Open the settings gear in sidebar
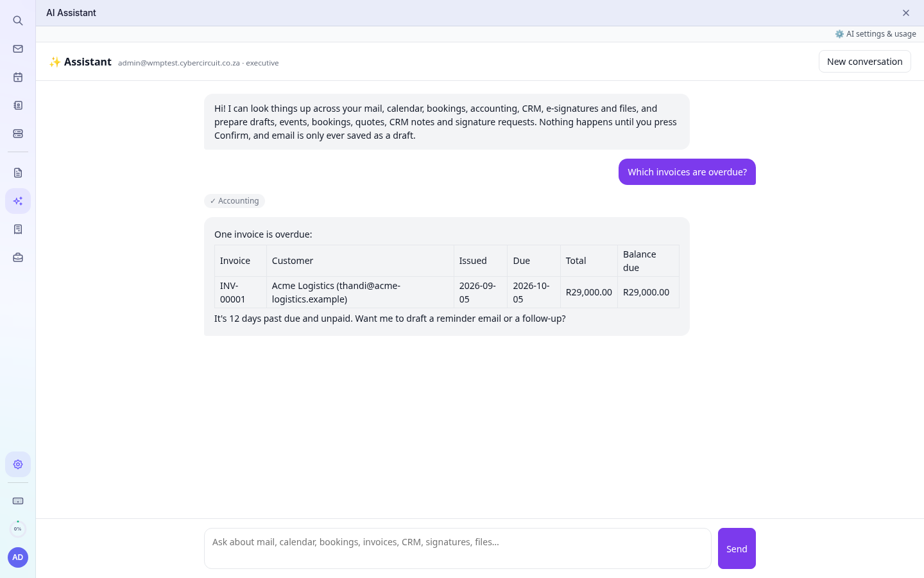Viewport: 924px width, 578px height. pos(18,464)
